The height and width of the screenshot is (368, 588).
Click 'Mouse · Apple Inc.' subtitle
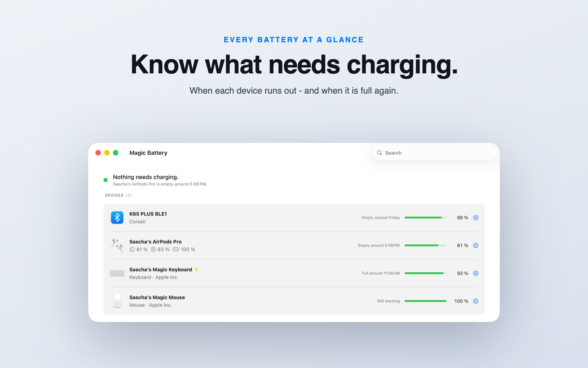point(151,305)
